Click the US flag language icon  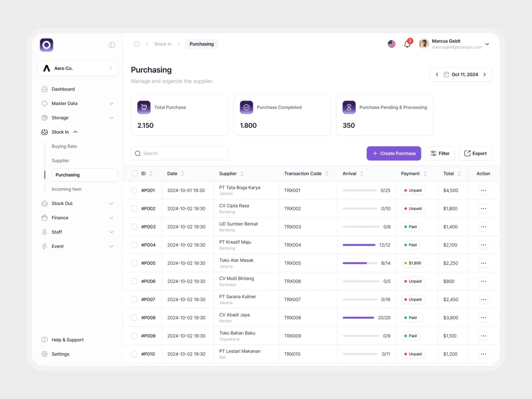(x=391, y=44)
